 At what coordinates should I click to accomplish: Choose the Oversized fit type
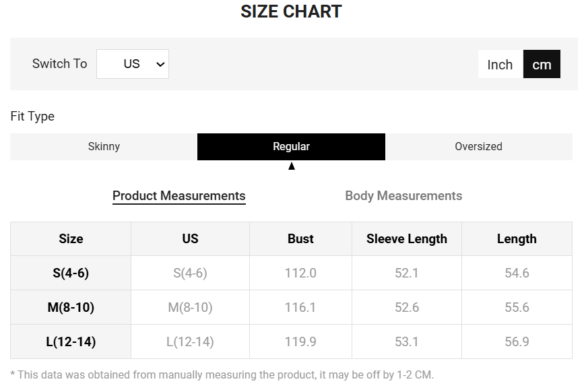coord(478,146)
